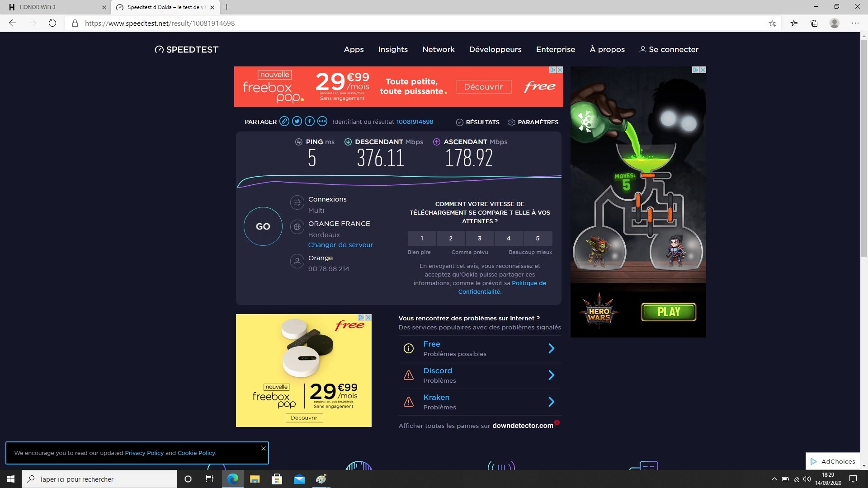Click the browser back arrow
Viewport: 868px width, 488px height.
pos(13,23)
